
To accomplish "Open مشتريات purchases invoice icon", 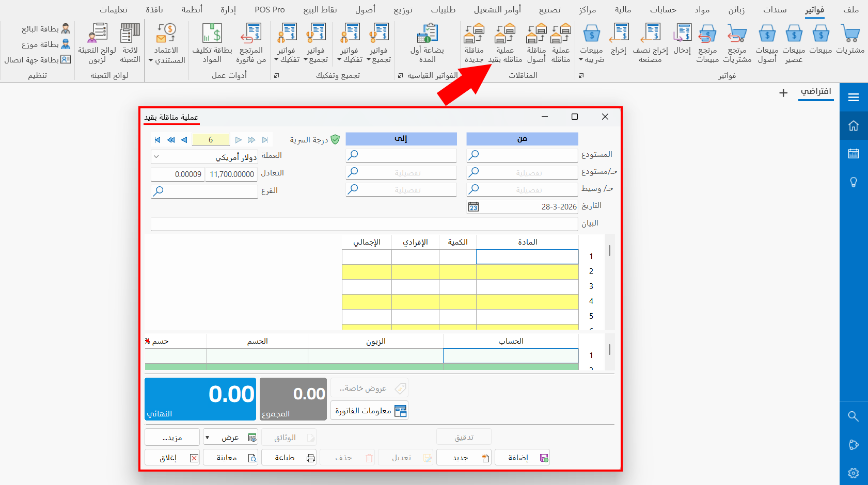I will (850, 34).
